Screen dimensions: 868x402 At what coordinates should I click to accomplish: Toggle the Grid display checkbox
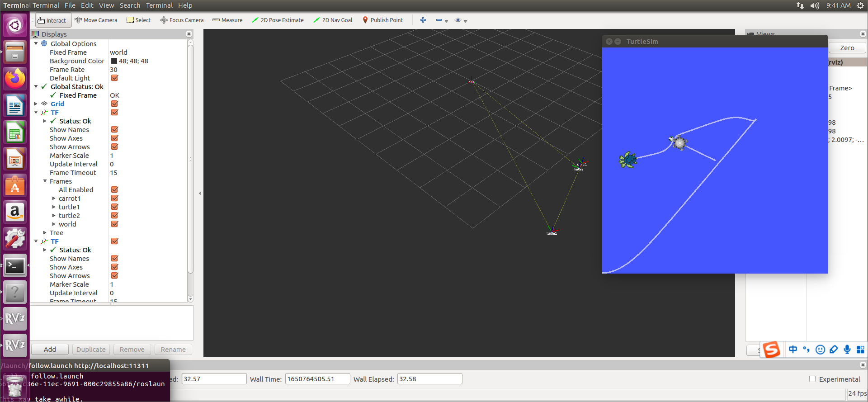114,104
